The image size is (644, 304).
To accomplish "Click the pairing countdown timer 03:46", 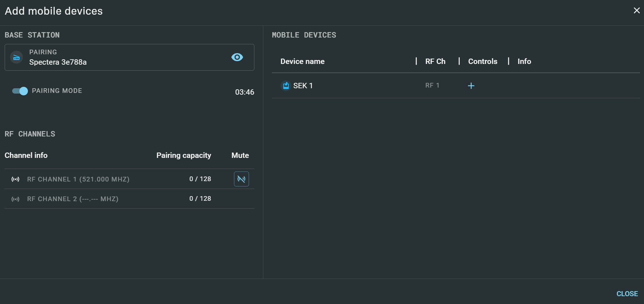I will (244, 92).
